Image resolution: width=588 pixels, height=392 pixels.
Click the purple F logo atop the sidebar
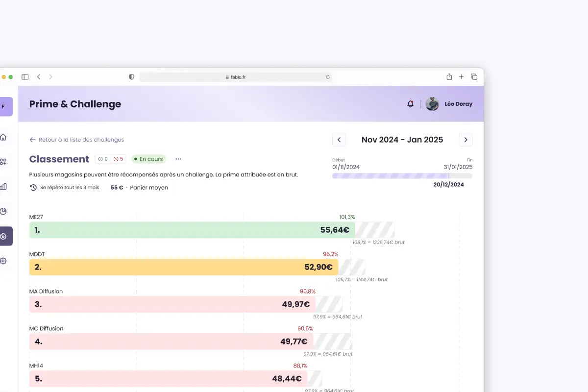3,106
